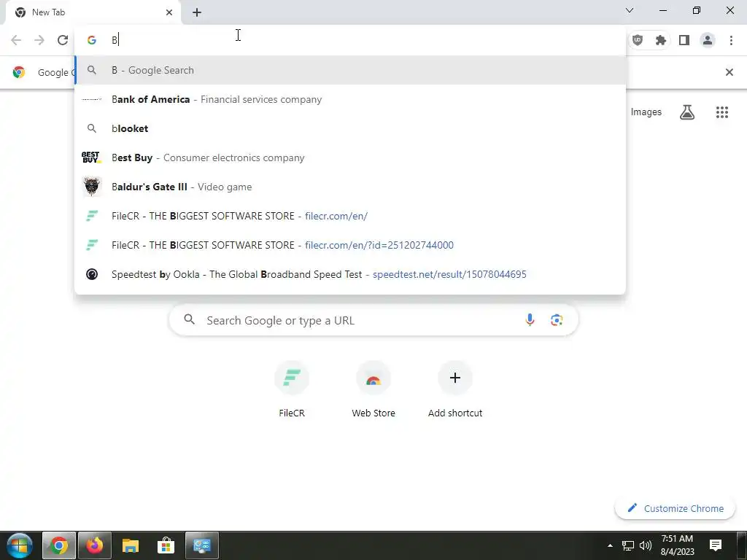Choose the Bank of America suggestion
The width and height of the screenshot is (747, 560).
point(351,99)
